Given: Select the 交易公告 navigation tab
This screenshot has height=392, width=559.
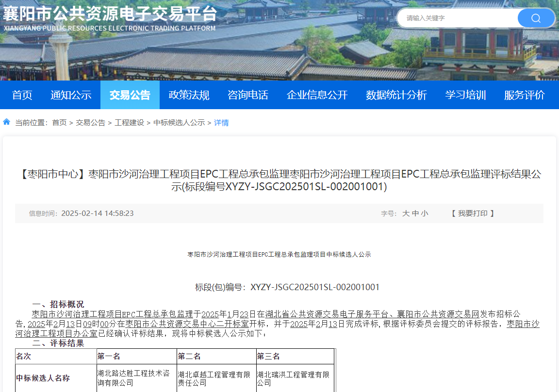Looking at the screenshot, I should click(130, 95).
